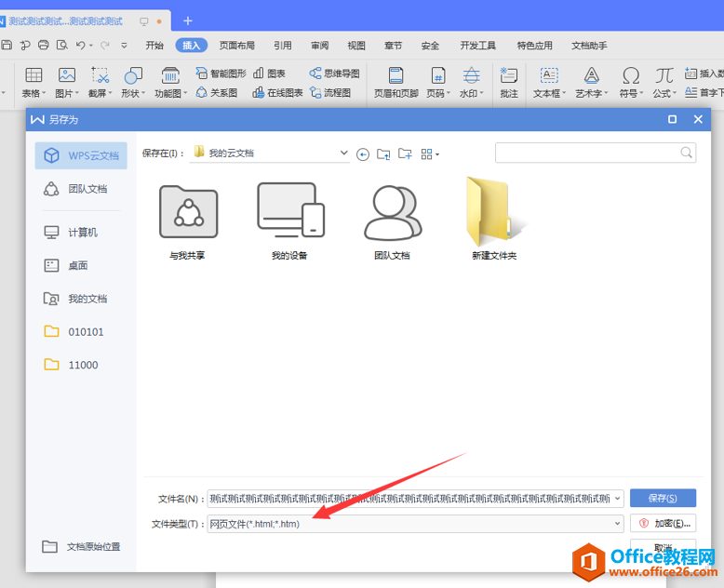
Task: Add a new document tab with plus
Action: pyautogui.click(x=187, y=20)
